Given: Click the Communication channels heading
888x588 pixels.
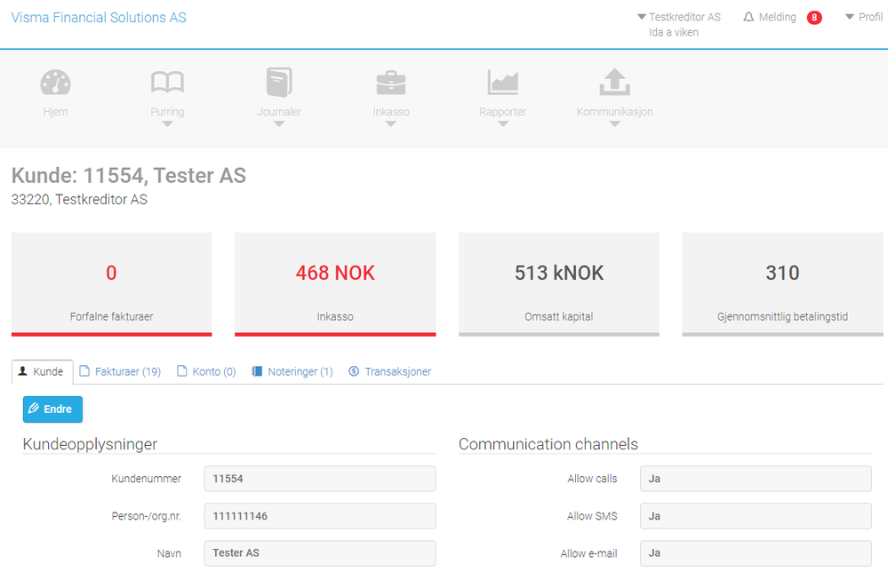Looking at the screenshot, I should click(548, 444).
